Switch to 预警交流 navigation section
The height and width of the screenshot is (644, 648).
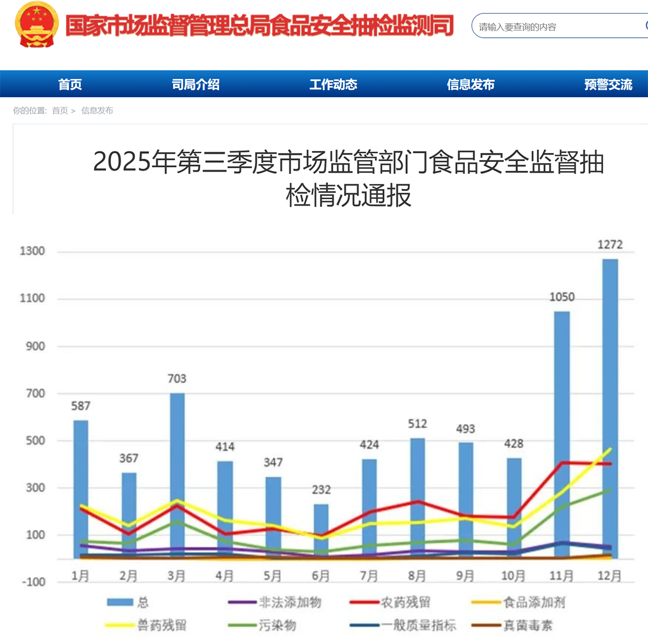tap(608, 85)
